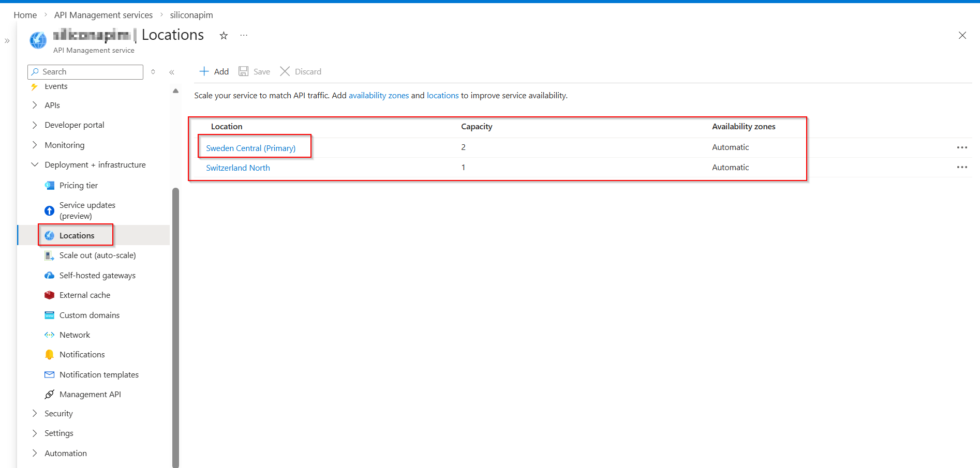The height and width of the screenshot is (468, 980).
Task: Open the Pricing tier menu item
Action: tap(79, 185)
